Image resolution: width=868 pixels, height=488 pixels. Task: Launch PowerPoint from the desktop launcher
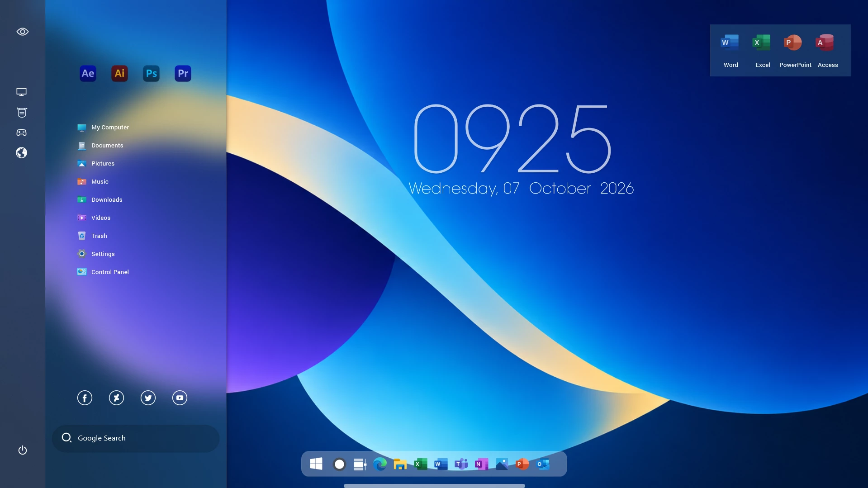tap(795, 51)
